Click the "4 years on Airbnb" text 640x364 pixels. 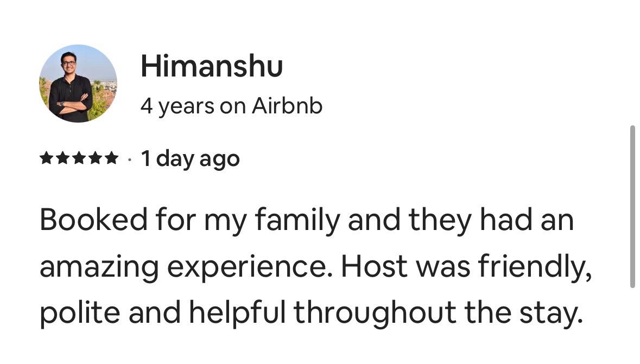coord(231,106)
